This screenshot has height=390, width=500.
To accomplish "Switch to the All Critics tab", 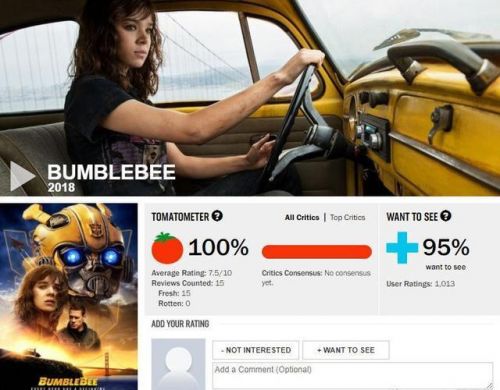I will [302, 217].
